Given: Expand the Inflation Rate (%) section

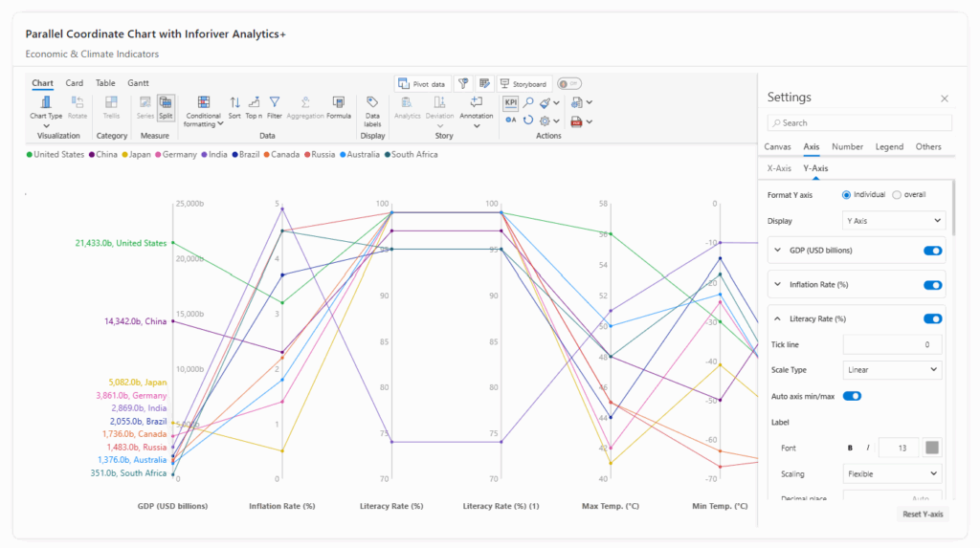Looking at the screenshot, I should (777, 285).
